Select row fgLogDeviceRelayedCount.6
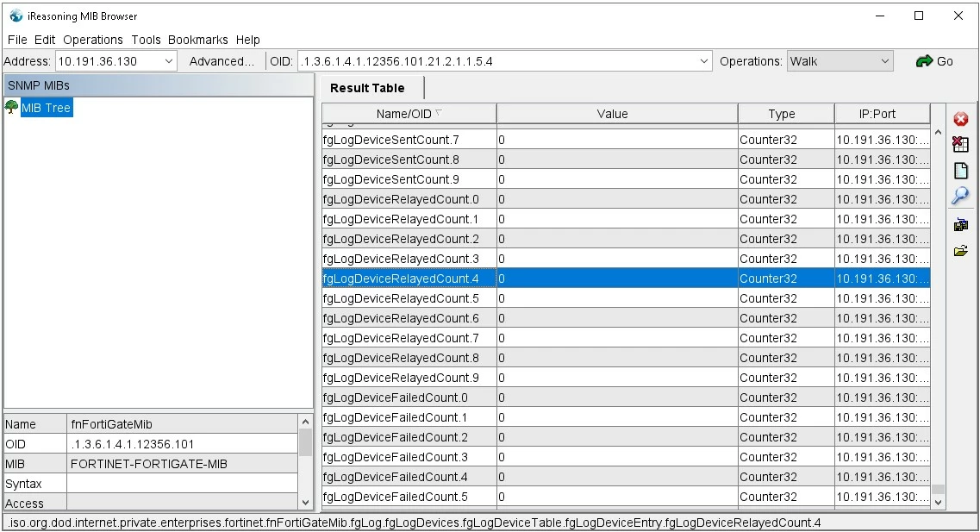Screen dimensions: 980x532 click(x=626, y=318)
